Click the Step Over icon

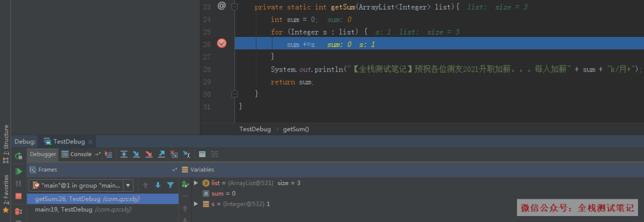pyautogui.click(x=123, y=154)
